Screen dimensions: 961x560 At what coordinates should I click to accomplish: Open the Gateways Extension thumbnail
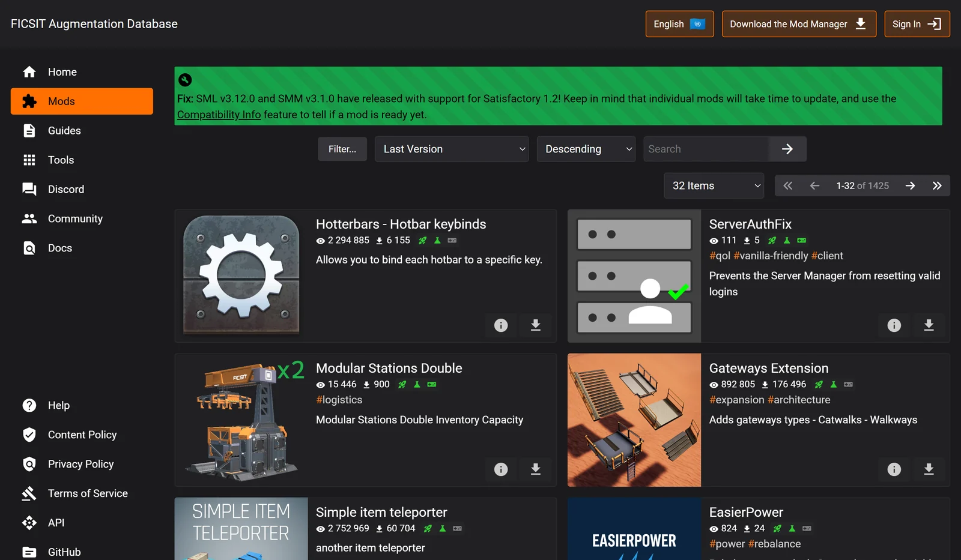(x=634, y=420)
